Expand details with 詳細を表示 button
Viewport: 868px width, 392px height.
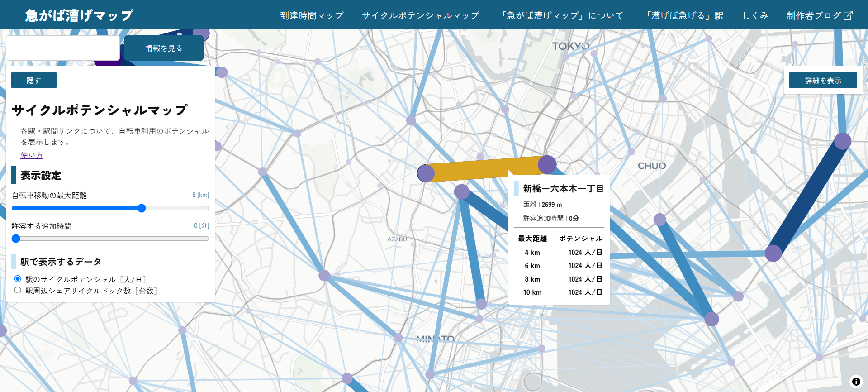coord(823,81)
